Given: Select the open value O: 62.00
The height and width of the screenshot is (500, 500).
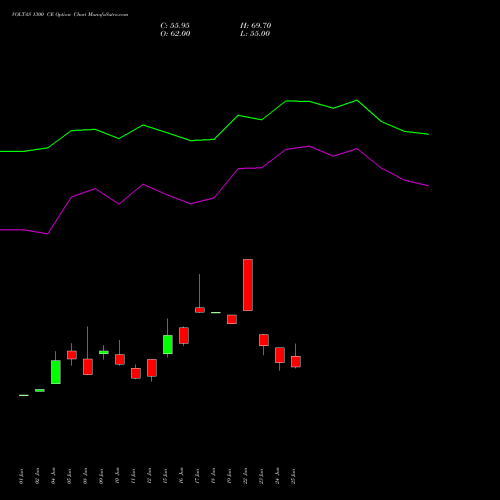Looking at the screenshot, I should pyautogui.click(x=175, y=34).
